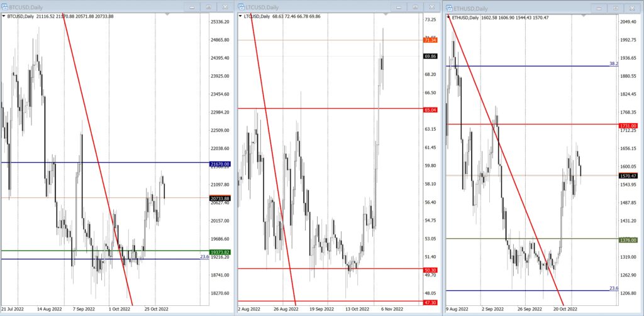Screen dimensions: 644x316
Task: Click the red 50.30 support level label
Action: pyautogui.click(x=430, y=269)
